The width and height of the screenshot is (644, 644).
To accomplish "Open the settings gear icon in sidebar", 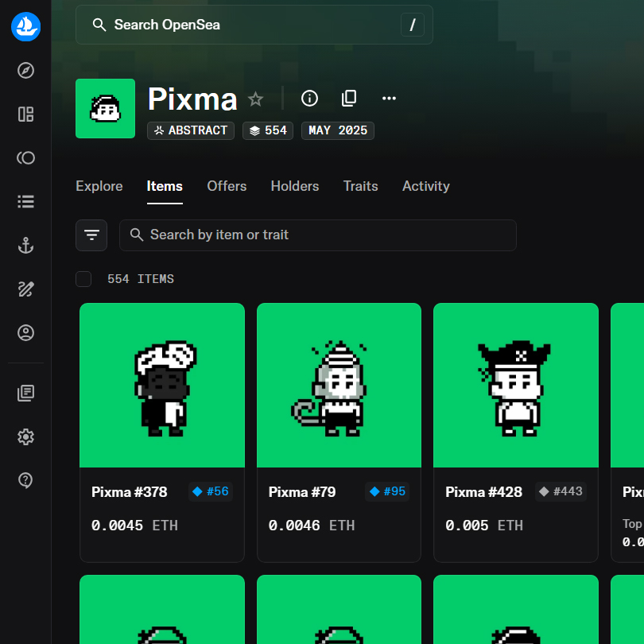I will [25, 436].
